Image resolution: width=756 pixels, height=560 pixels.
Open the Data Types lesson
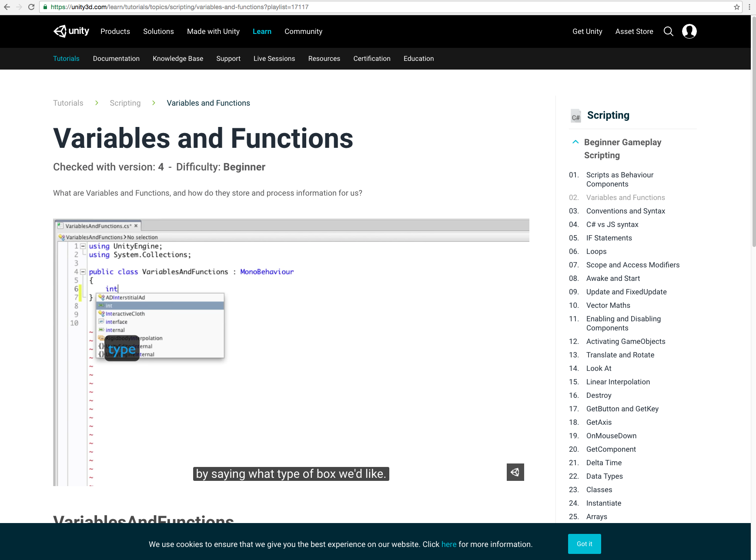click(604, 476)
